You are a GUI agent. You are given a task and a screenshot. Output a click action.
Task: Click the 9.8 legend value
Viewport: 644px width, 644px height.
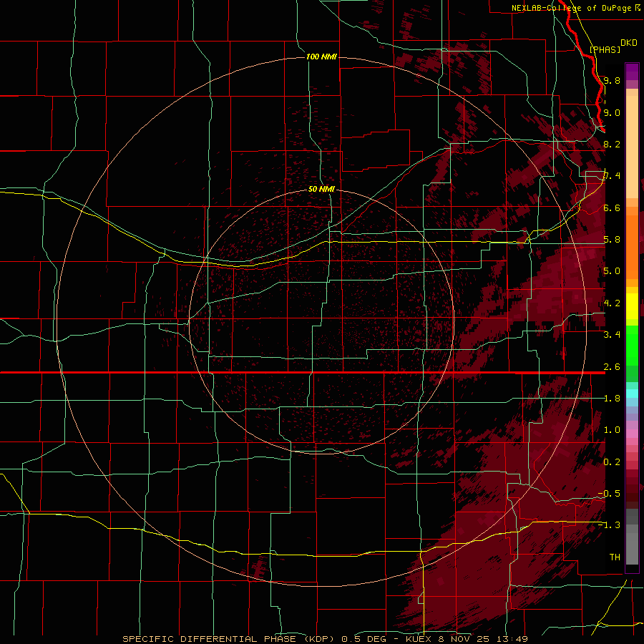tap(612, 80)
